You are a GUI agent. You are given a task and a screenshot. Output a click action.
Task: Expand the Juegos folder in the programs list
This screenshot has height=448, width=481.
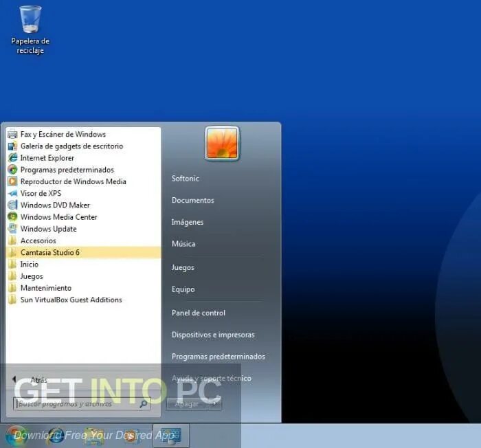(83, 276)
